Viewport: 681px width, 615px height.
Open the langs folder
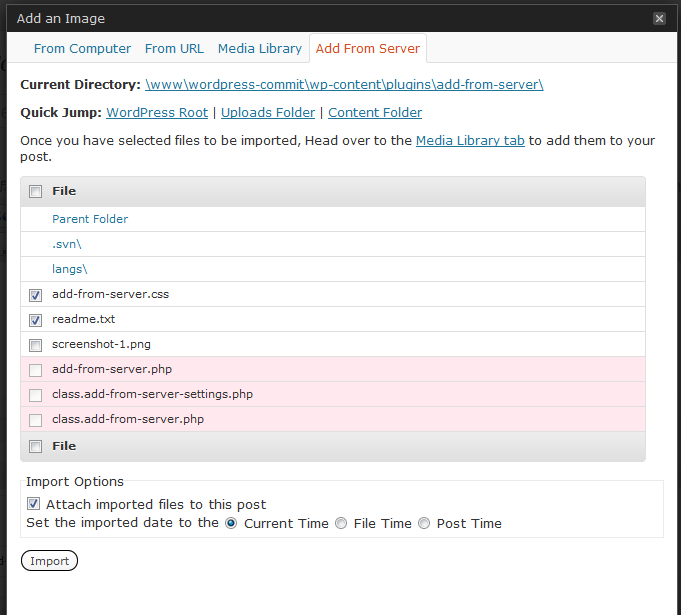pyautogui.click(x=69, y=269)
